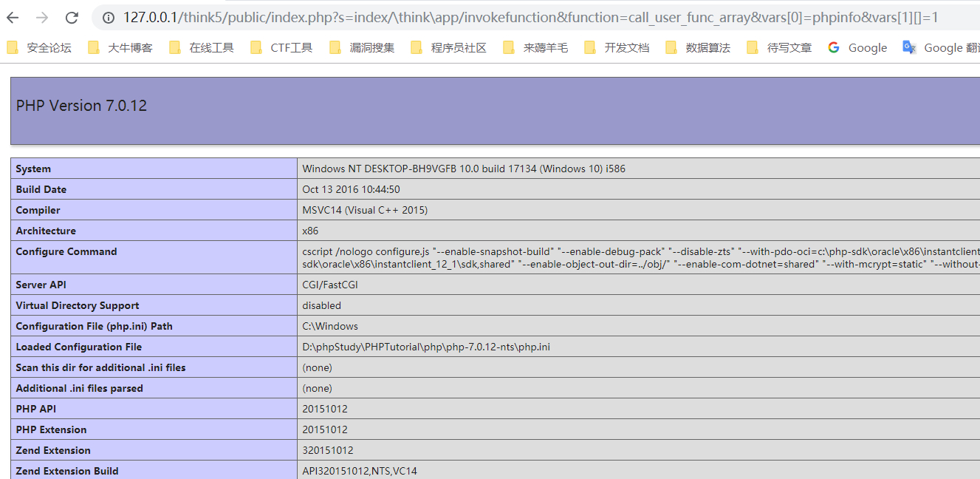Open the 待写文章 bookmark folder

click(779, 48)
